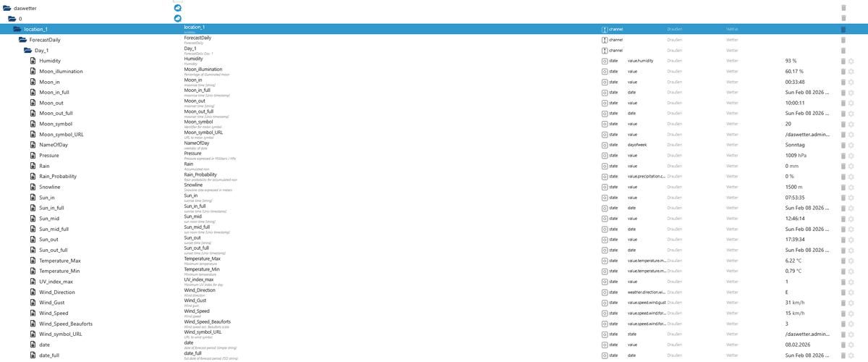Delete the Moon_illumination state

click(843, 72)
